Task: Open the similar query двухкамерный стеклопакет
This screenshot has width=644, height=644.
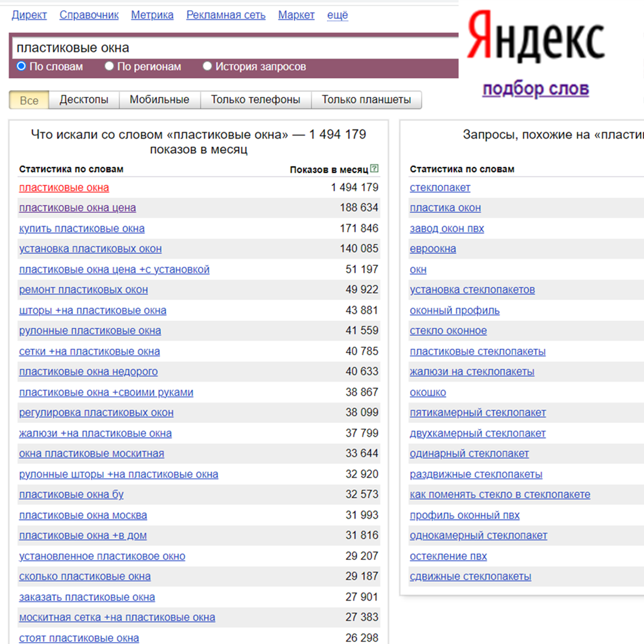Action: [x=478, y=434]
